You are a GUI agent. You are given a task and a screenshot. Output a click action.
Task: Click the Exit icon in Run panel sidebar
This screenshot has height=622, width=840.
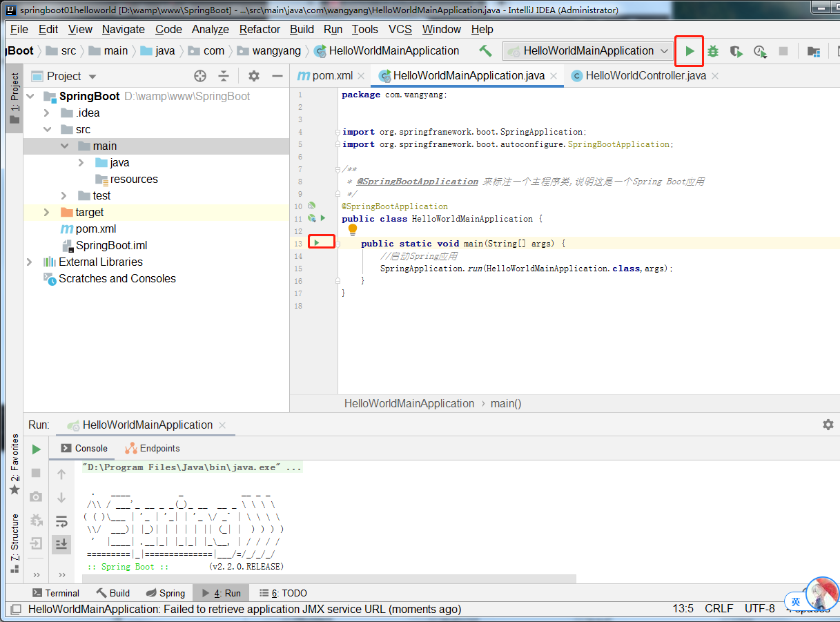[36, 543]
